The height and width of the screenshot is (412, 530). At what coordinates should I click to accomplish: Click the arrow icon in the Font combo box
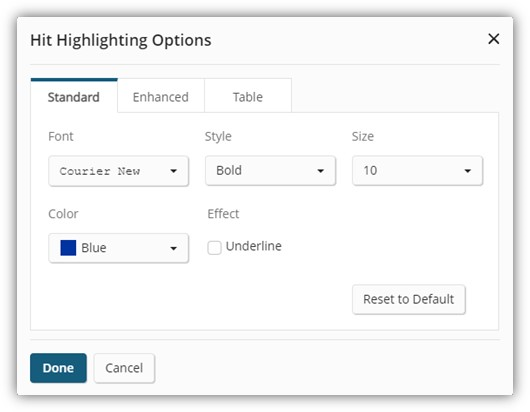click(x=173, y=171)
